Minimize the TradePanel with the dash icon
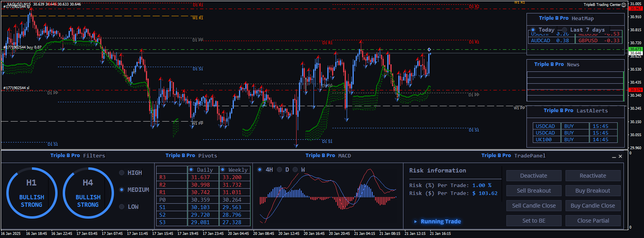Screen dimensions: 644x238 pos(614,157)
